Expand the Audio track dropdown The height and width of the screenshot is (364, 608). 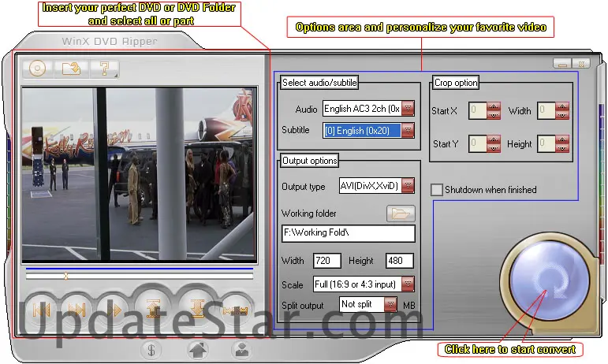(408, 109)
